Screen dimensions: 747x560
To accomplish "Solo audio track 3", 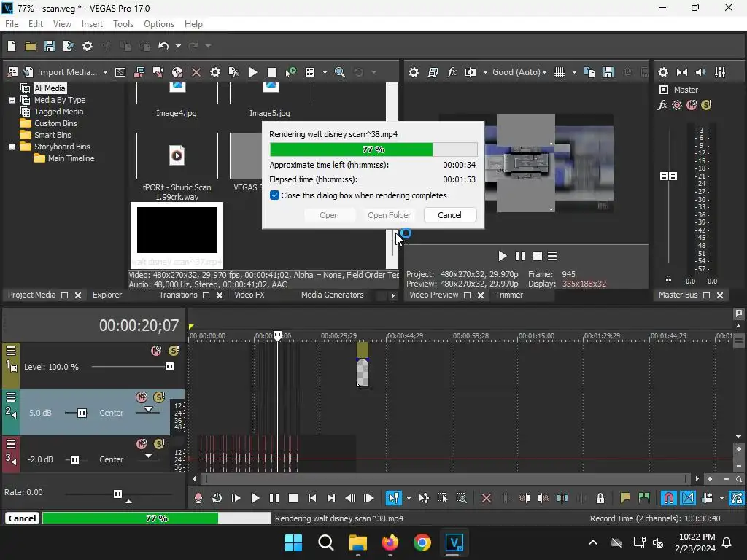I will [x=159, y=444].
